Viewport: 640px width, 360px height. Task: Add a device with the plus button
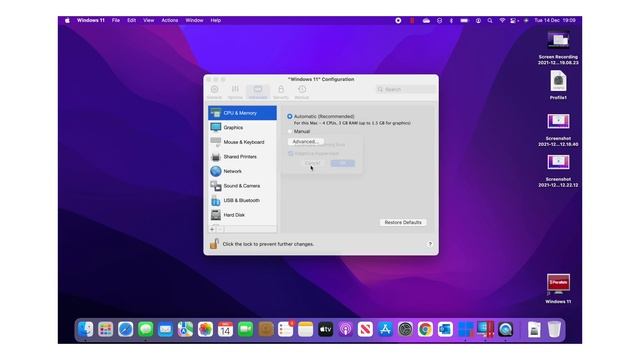212,229
